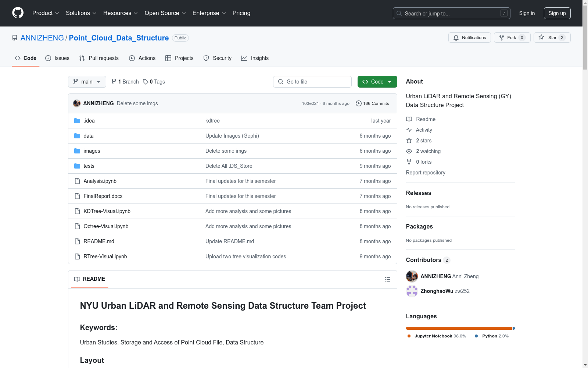Click the data folder icon
The width and height of the screenshot is (588, 368).
pos(77,136)
